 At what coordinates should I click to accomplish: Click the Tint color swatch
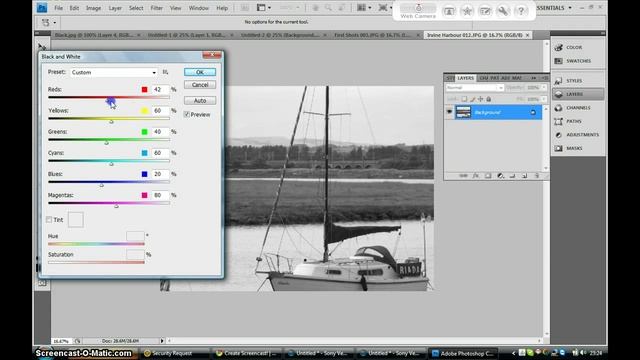(x=76, y=220)
